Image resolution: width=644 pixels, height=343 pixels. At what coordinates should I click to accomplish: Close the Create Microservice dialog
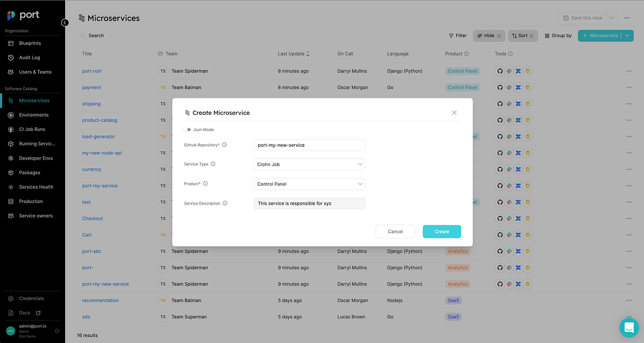coord(455,113)
